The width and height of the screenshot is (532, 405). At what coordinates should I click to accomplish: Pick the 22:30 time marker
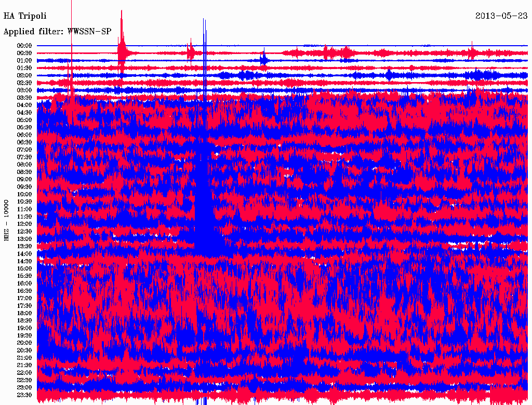coord(24,380)
